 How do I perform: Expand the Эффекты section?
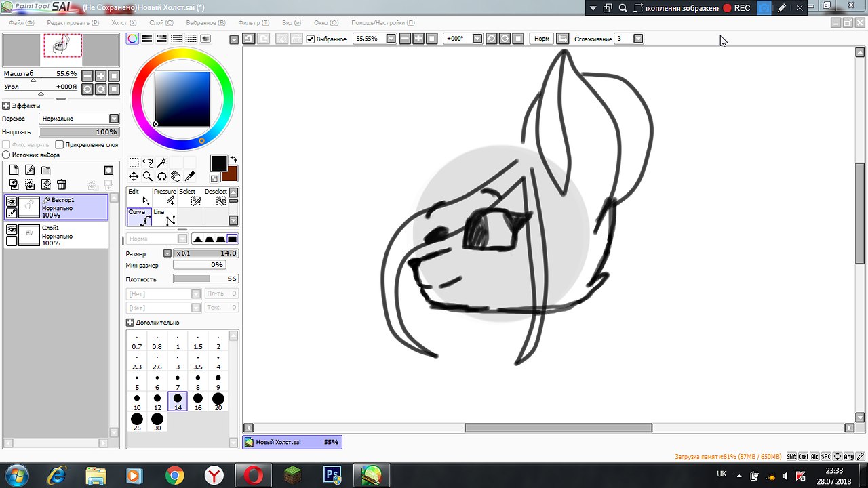coord(6,106)
